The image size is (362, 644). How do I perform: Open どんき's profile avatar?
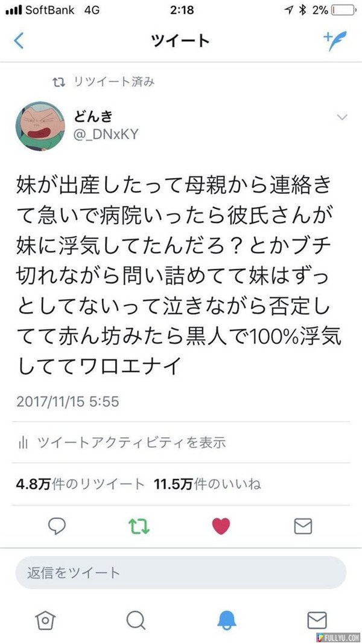coord(40,126)
